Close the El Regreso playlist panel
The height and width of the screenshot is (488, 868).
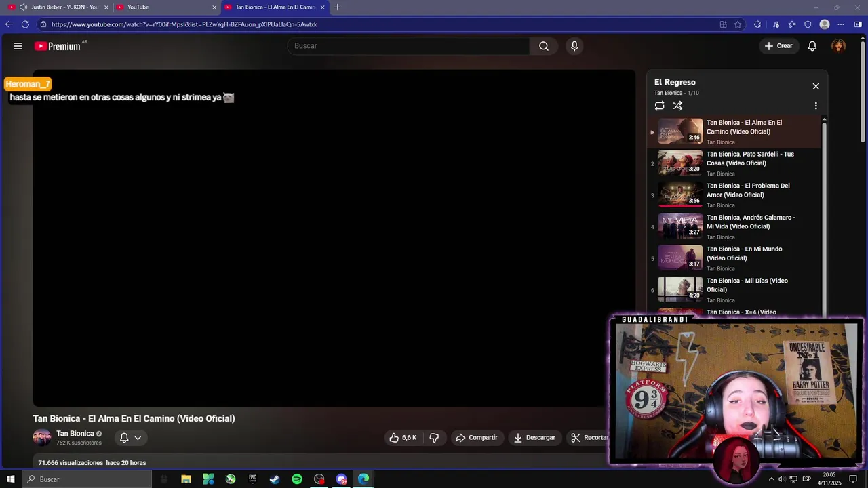[x=816, y=86]
